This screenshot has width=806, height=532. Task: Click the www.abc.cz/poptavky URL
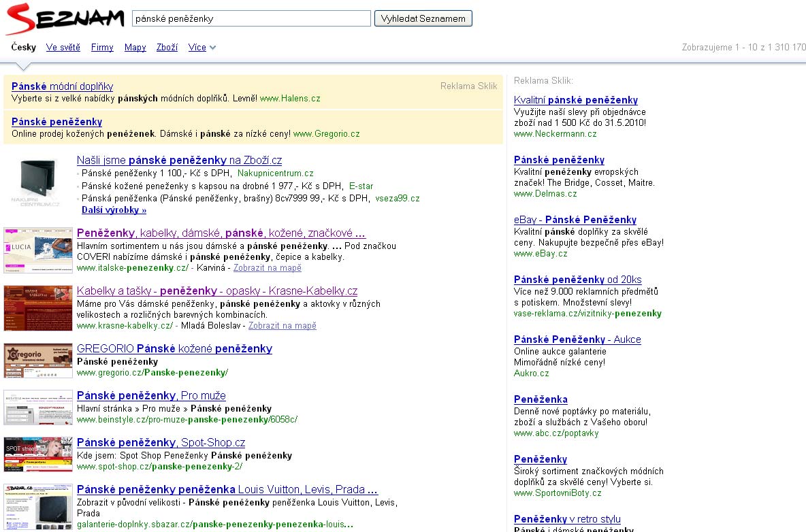556,433
